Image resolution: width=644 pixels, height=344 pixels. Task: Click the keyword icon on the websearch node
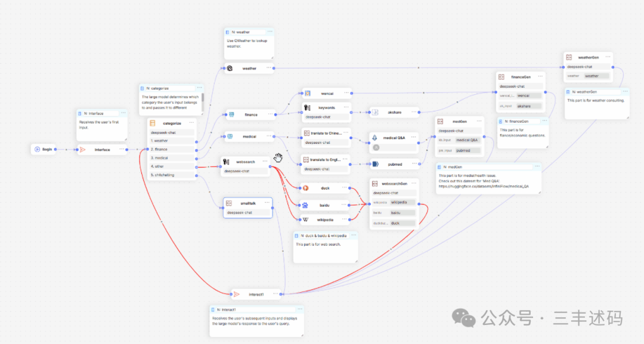tap(226, 162)
